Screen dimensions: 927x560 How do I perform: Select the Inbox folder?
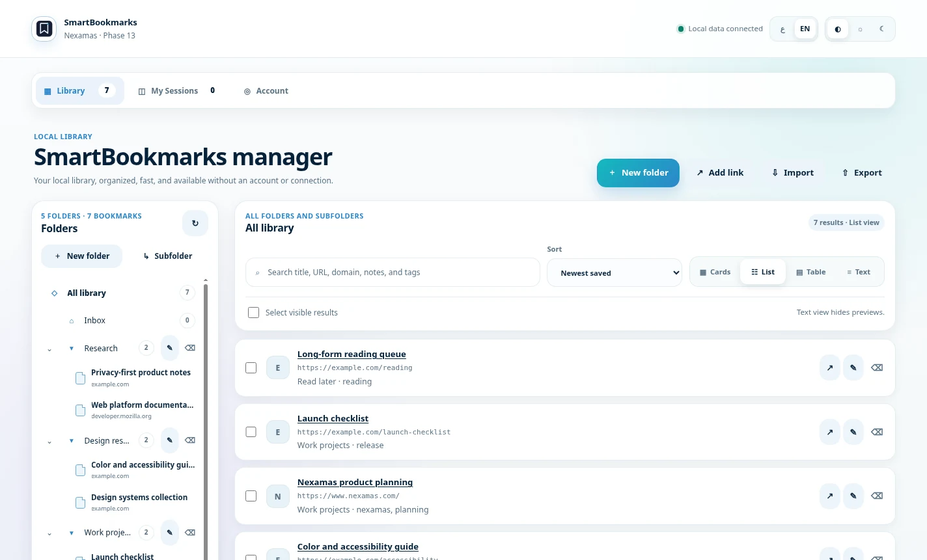[x=129, y=321]
